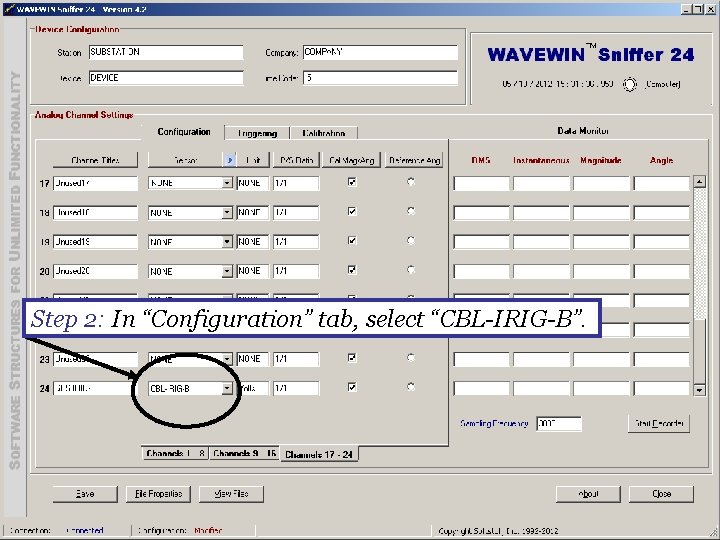Screen dimensions: 720x540
Task: Switch to the Configuration tab
Action: coord(184,132)
